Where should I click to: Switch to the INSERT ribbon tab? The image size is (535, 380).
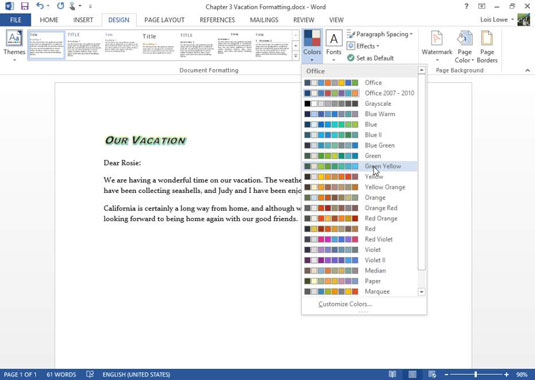tap(83, 20)
